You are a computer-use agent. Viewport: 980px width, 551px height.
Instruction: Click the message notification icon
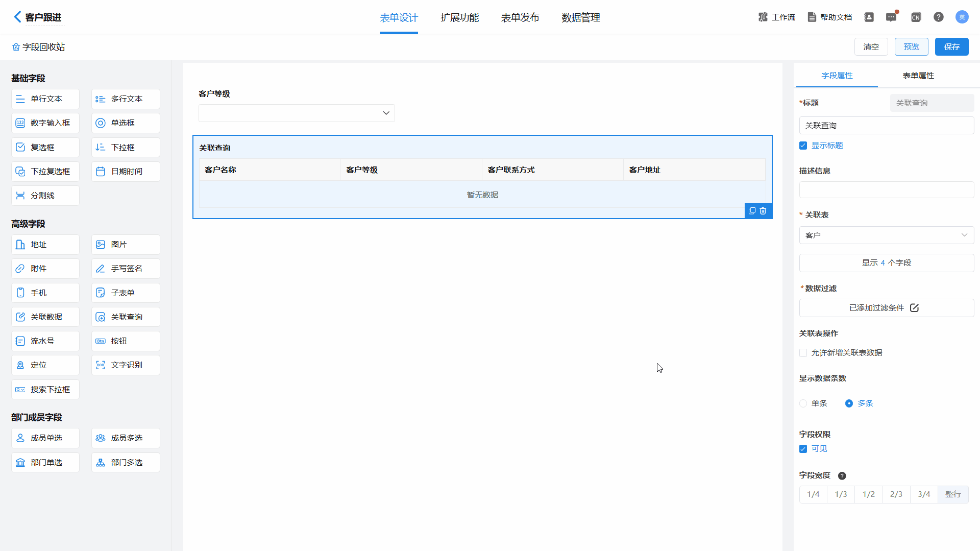[891, 17]
